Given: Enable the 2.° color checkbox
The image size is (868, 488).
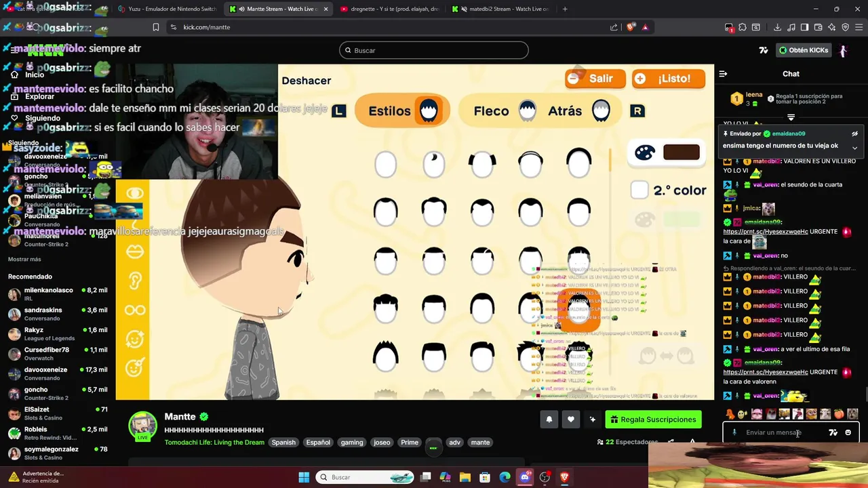Looking at the screenshot, I should click(x=639, y=190).
